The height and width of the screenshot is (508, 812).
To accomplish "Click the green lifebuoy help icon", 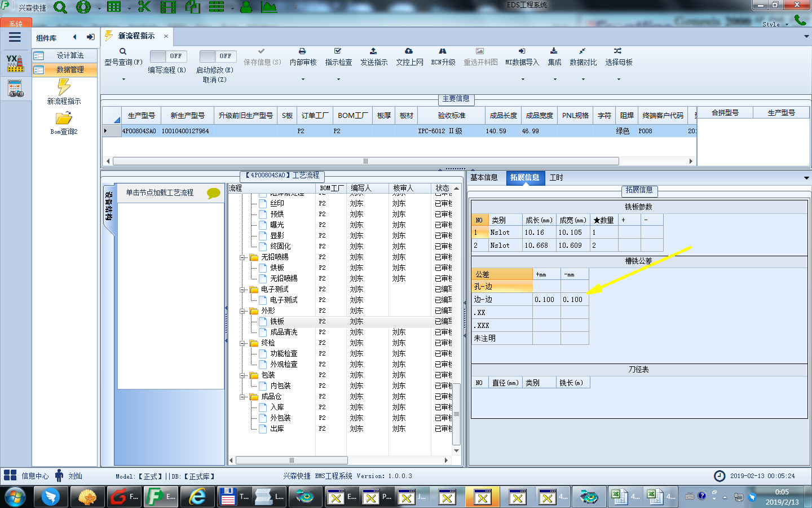I will click(x=83, y=7).
